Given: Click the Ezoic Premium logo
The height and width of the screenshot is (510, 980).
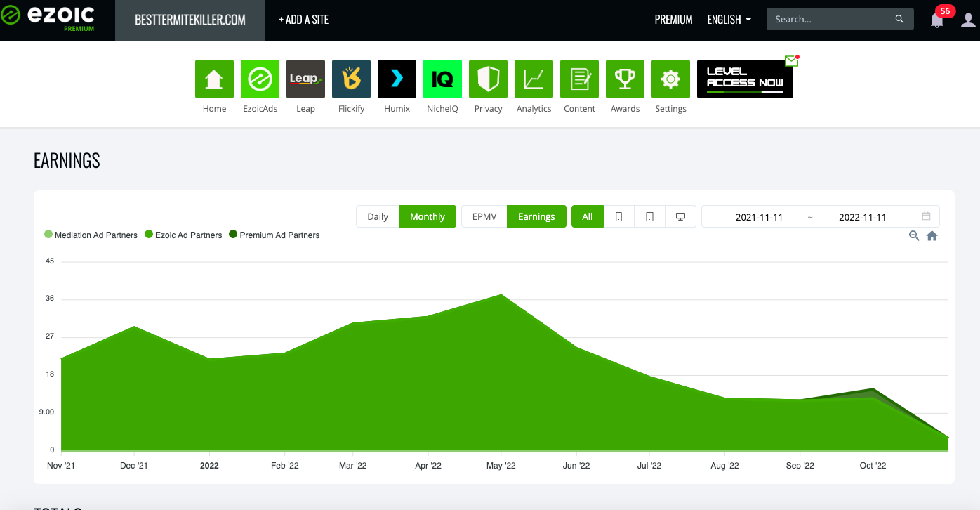Looking at the screenshot, I should (x=48, y=19).
